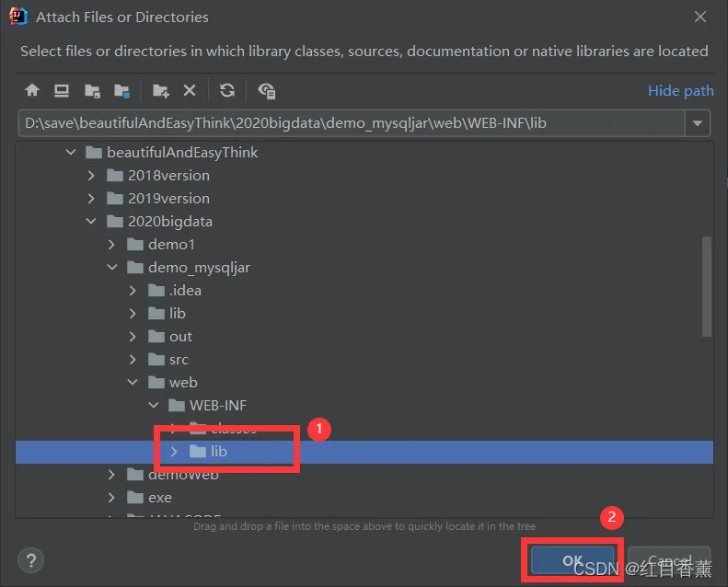Refresh the file tree
The height and width of the screenshot is (587, 728).
tap(227, 90)
